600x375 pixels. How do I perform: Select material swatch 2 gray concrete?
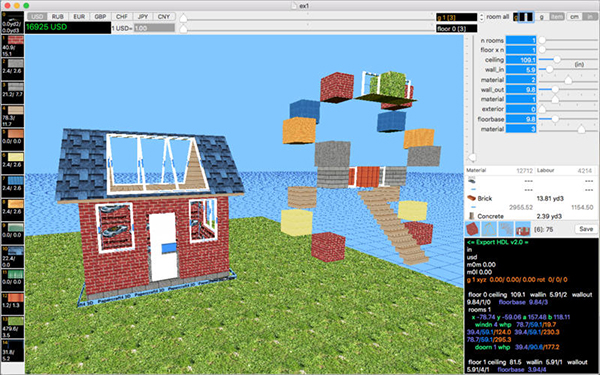13,69
